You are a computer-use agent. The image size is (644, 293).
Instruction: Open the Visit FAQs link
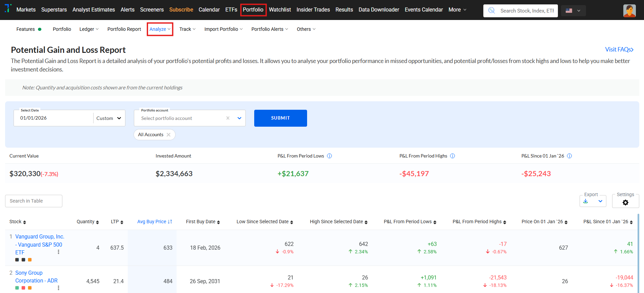tap(619, 49)
